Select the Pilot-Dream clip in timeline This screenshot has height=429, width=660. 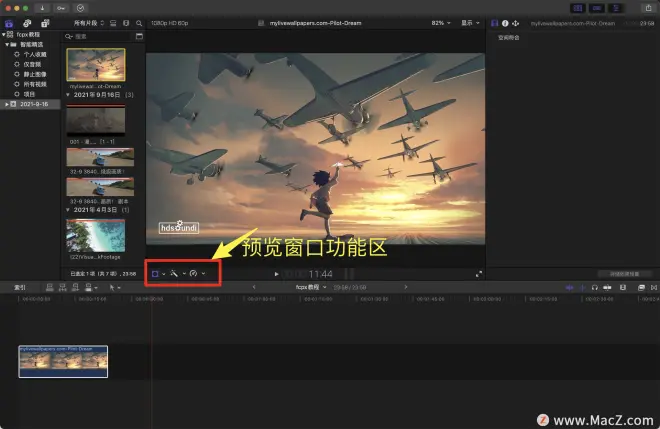(x=63, y=362)
